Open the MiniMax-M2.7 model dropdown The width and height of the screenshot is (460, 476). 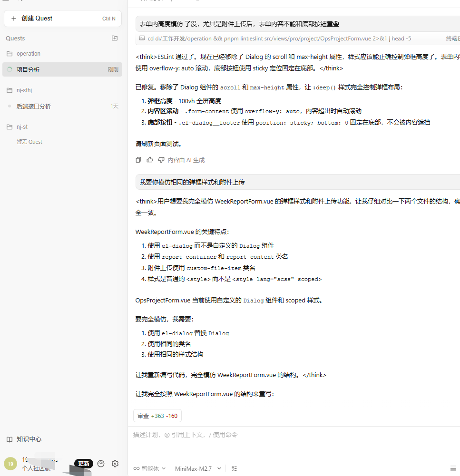198,469
